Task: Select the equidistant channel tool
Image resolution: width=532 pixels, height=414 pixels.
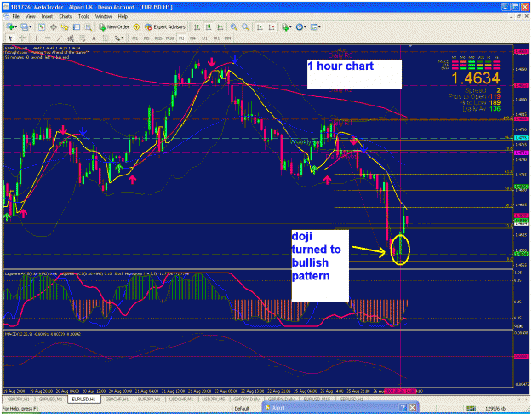Action: point(71,38)
